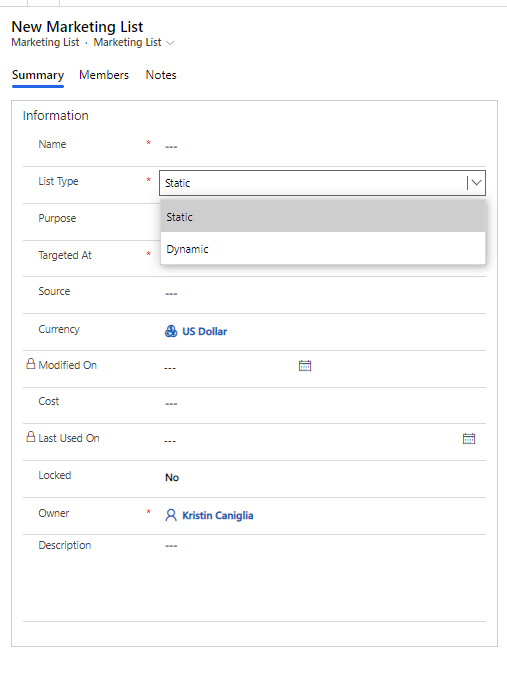
Task: Click the Last Used On lock icon
Action: point(30,437)
